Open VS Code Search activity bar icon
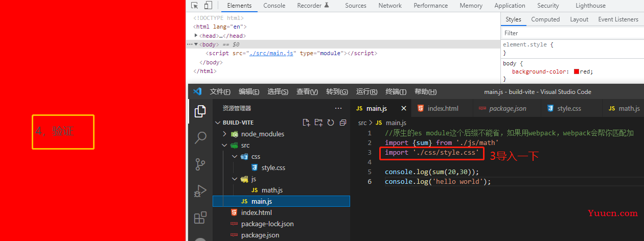 (201, 137)
